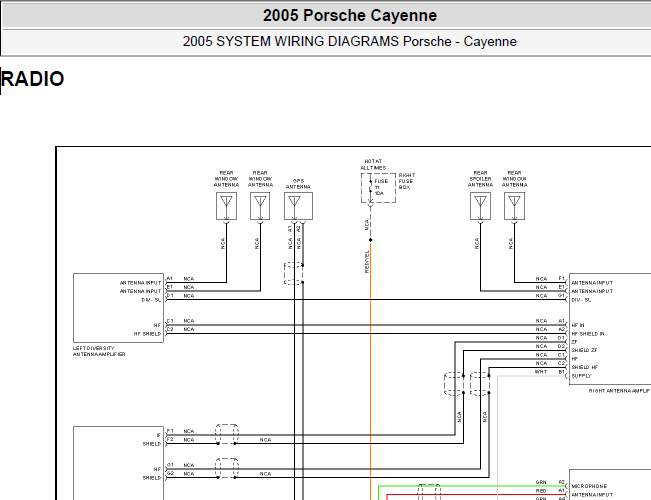
Task: Click pin label 'D1' on left antenna amplifier
Action: [x=170, y=296]
